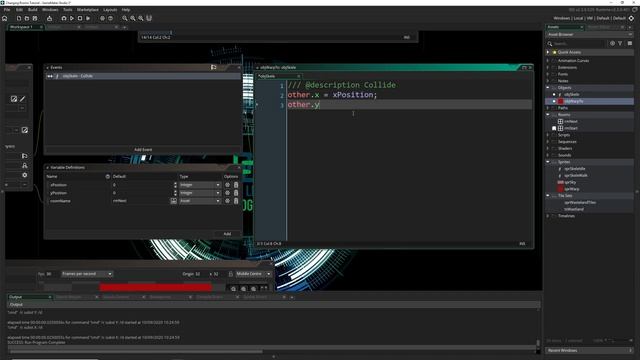The height and width of the screenshot is (360, 640).
Task: Stop the game with the Stop icon
Action: tap(80, 18)
